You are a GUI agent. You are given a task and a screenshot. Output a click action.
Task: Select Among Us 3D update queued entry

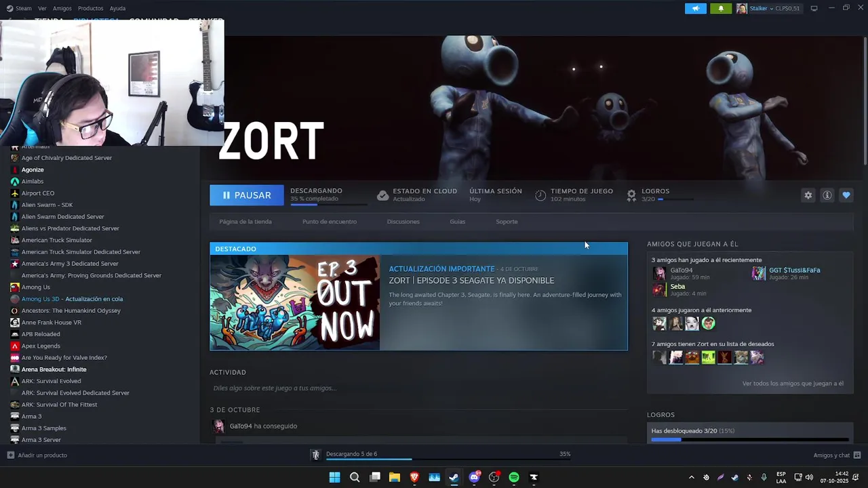pyautogui.click(x=72, y=299)
